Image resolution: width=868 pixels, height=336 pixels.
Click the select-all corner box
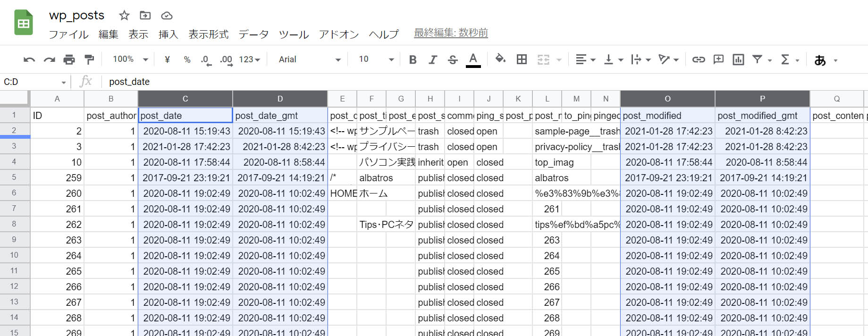tap(15, 98)
